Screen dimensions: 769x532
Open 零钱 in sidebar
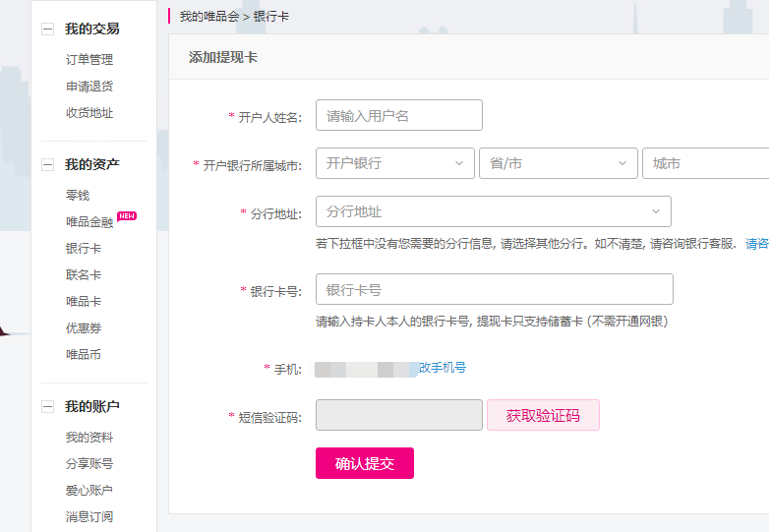tap(78, 195)
